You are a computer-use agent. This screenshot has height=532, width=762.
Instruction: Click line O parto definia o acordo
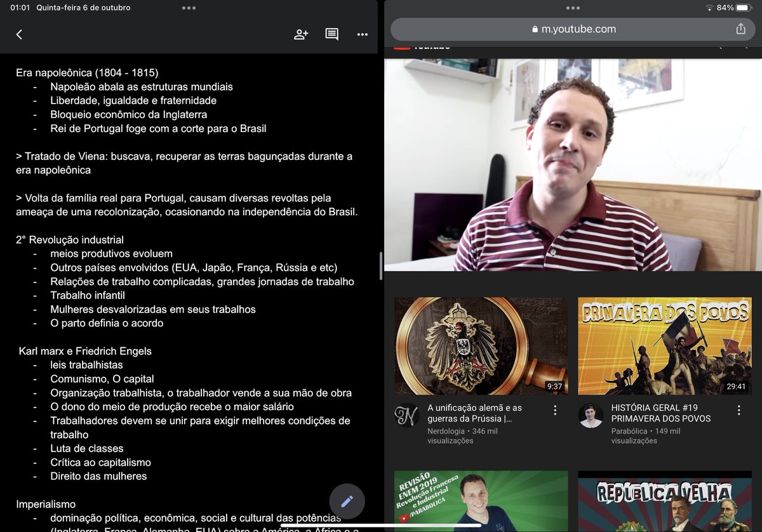click(x=107, y=323)
